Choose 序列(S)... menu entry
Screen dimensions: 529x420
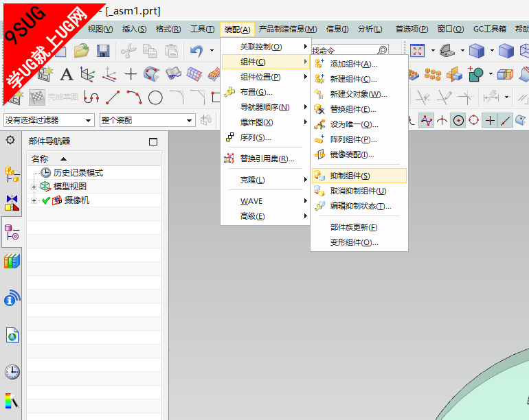click(265, 137)
